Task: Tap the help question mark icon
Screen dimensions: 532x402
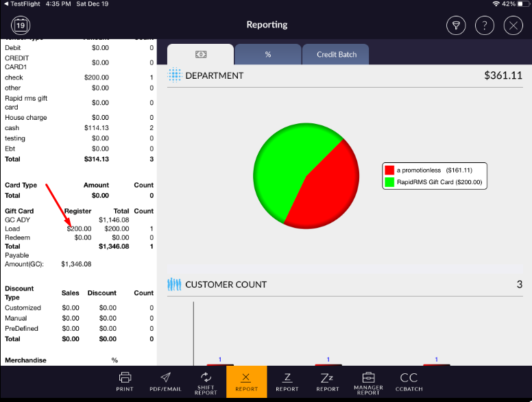Action: (x=484, y=26)
